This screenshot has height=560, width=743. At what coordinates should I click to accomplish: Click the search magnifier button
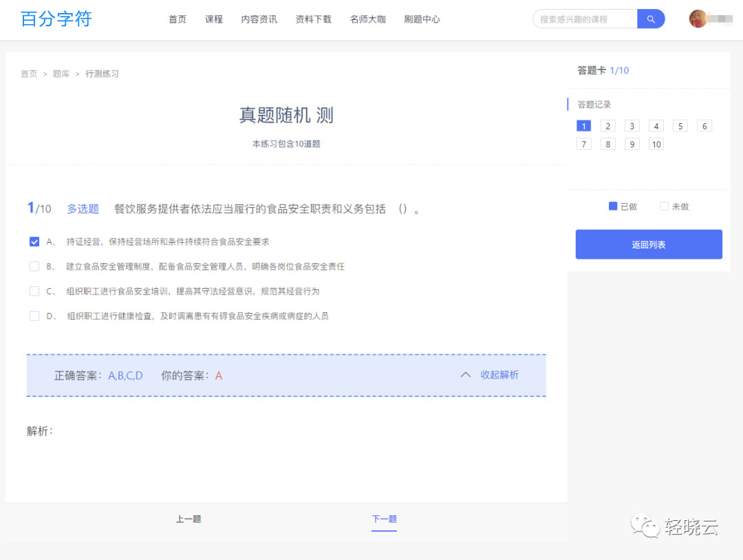coord(651,19)
